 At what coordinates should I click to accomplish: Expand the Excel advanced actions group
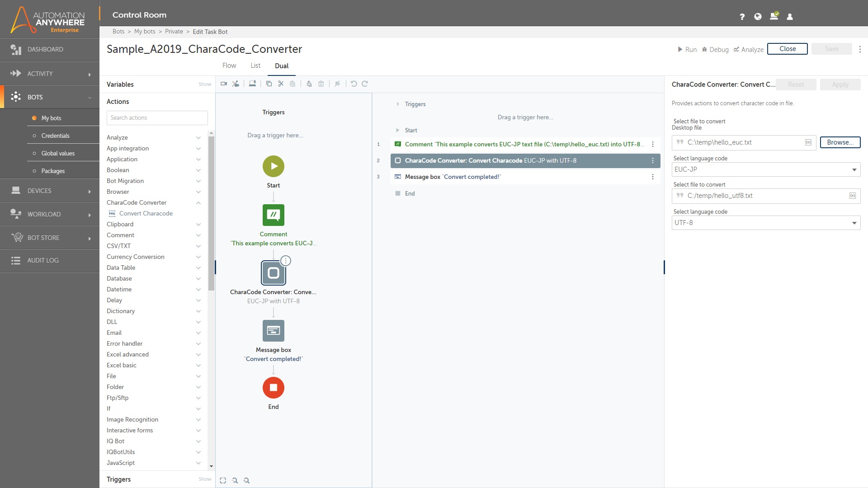pyautogui.click(x=198, y=355)
